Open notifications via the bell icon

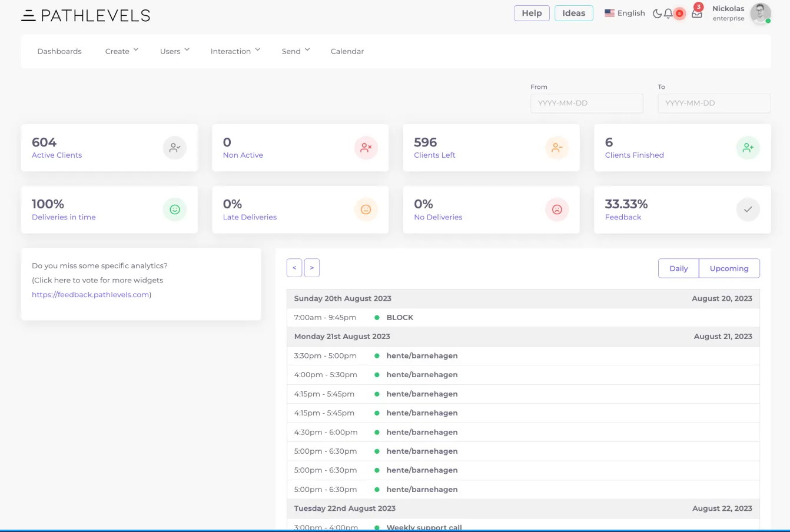(668, 14)
